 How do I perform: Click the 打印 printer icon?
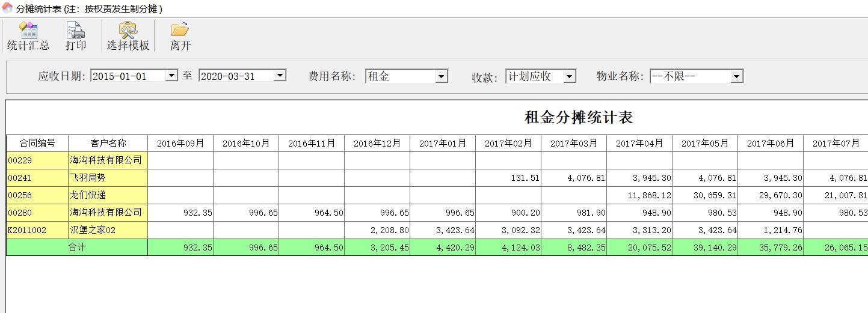76,30
